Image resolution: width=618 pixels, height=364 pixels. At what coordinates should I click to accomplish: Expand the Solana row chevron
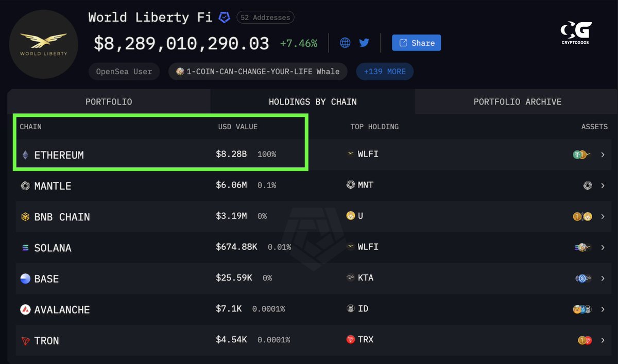point(603,248)
